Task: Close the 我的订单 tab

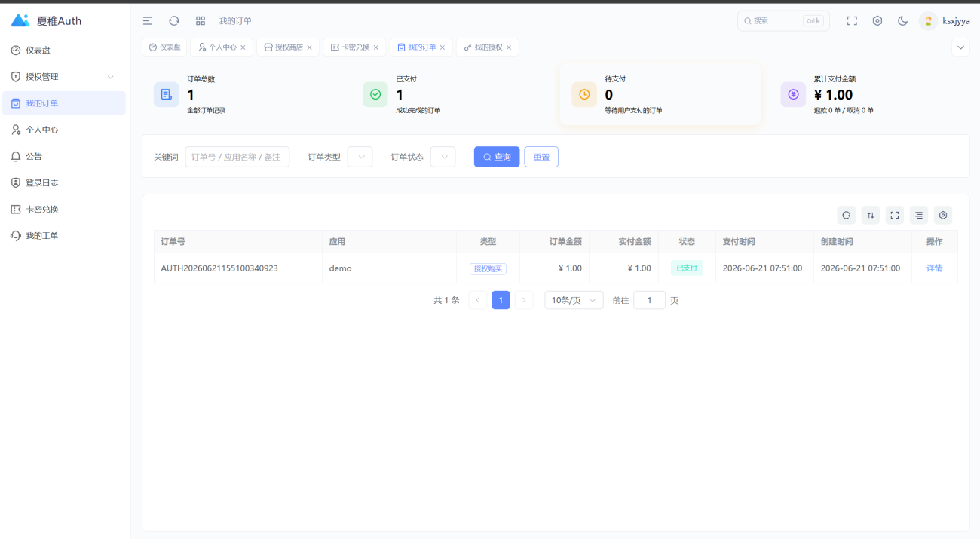Action: 443,47
